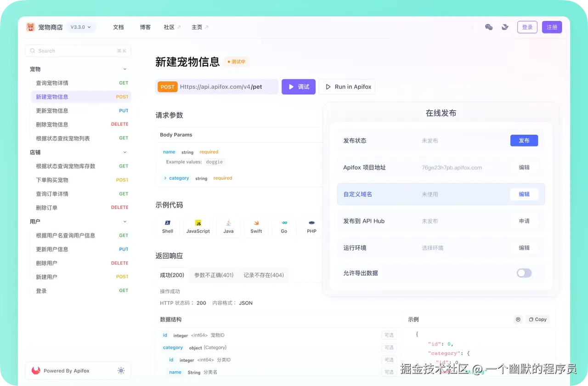Select the Go code sample icon

283,227
